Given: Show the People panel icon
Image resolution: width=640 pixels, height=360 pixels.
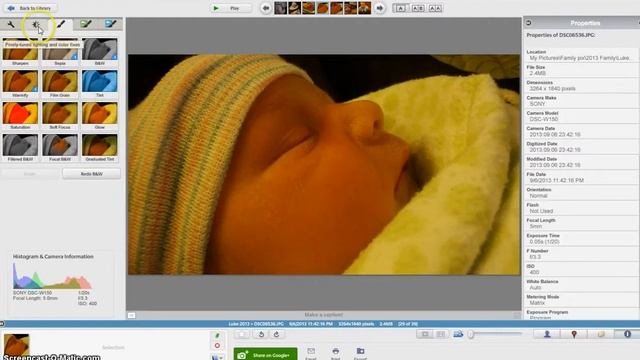Looking at the screenshot, I should (547, 334).
